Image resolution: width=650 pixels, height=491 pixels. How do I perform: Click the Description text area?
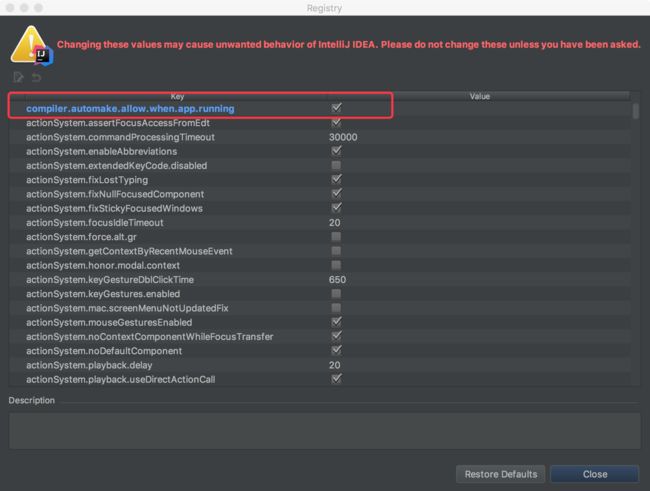point(325,430)
